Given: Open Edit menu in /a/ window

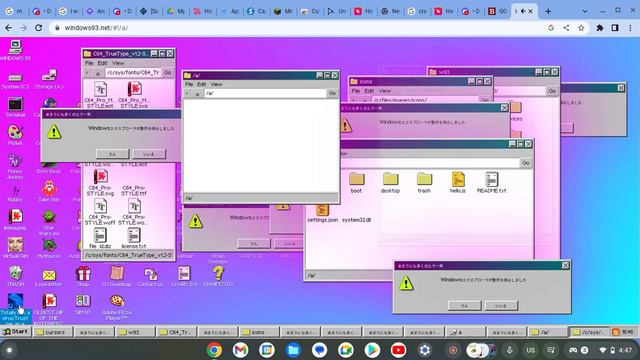Looking at the screenshot, I should pyautogui.click(x=202, y=84).
